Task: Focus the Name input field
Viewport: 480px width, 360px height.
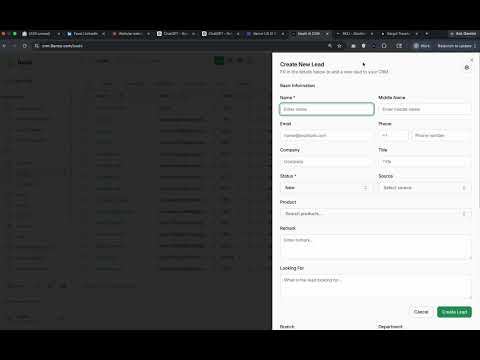Action: [x=327, y=109]
